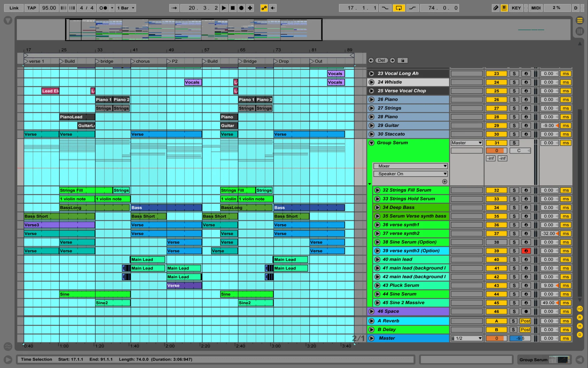Image resolution: width=588 pixels, height=368 pixels.
Task: Open metronome settings dropdown arrow
Action: [112, 8]
